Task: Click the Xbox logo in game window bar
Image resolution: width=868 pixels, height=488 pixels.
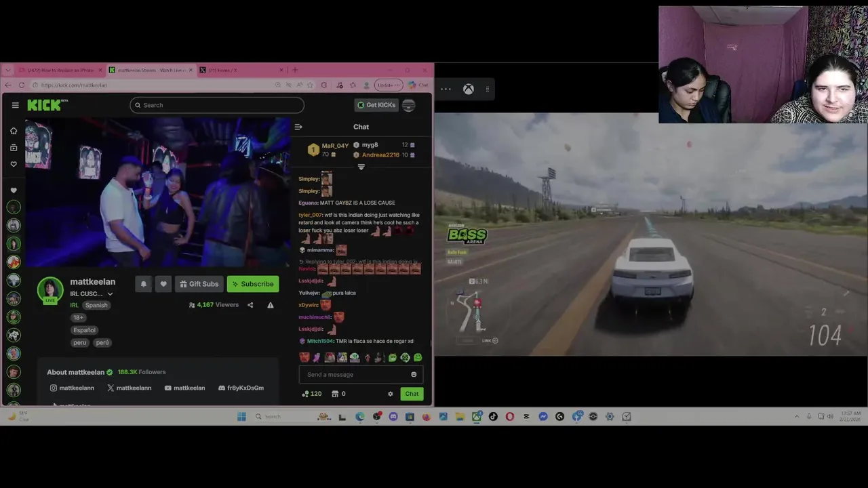Action: pyautogui.click(x=468, y=89)
